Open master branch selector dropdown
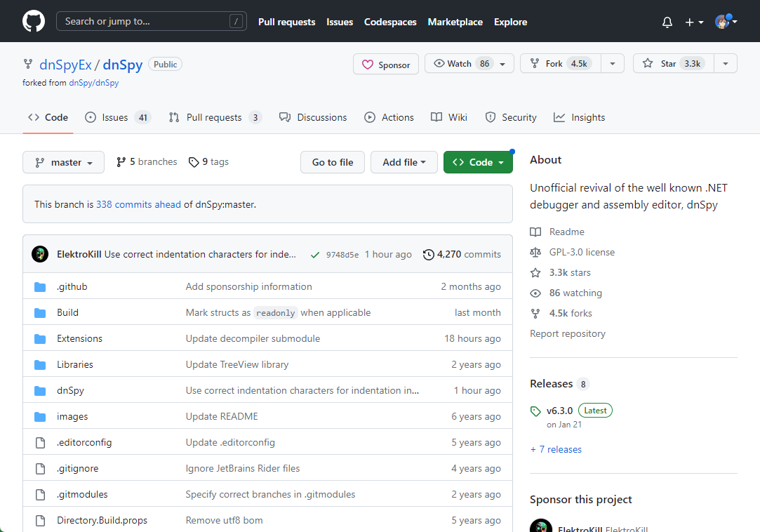 tap(63, 162)
